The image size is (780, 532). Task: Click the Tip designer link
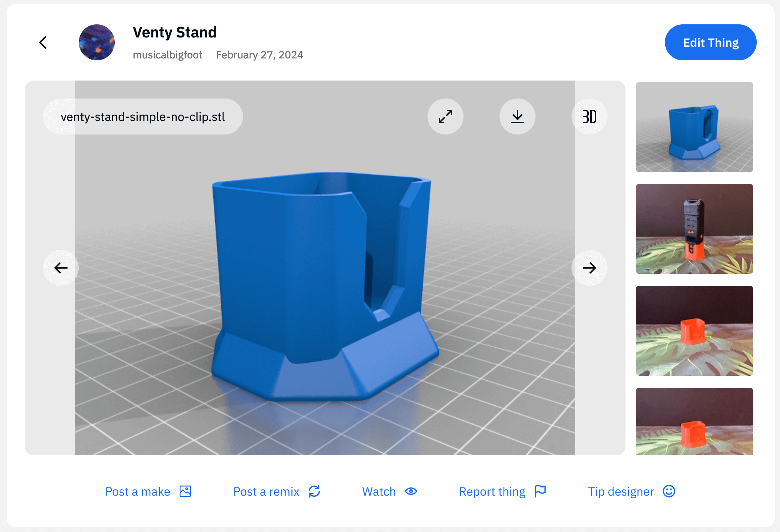click(621, 491)
